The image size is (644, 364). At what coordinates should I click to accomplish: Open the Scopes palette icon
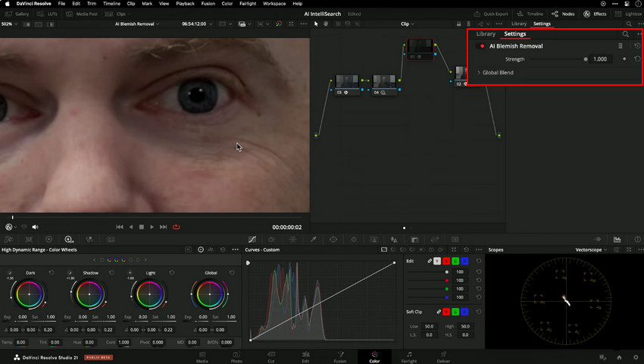coord(617,240)
